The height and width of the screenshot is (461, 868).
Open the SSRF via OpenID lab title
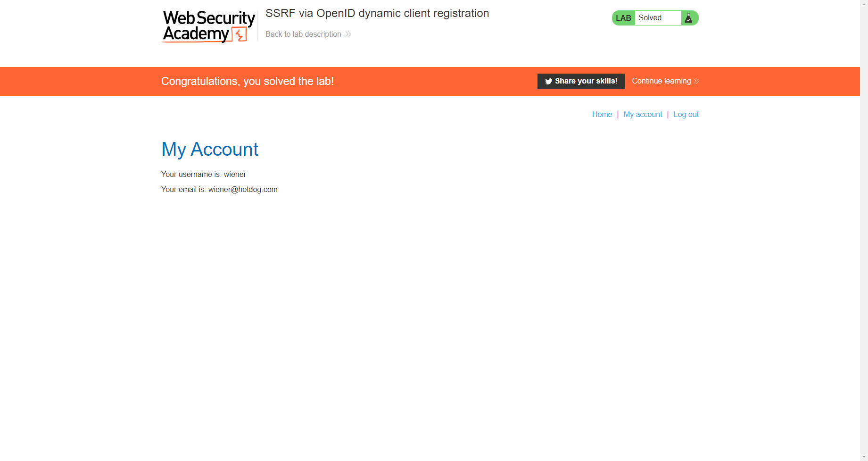(377, 13)
